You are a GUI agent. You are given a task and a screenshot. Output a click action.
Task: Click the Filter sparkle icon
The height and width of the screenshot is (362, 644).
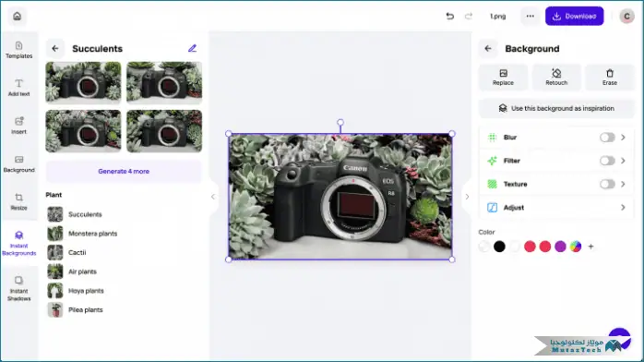(x=492, y=161)
